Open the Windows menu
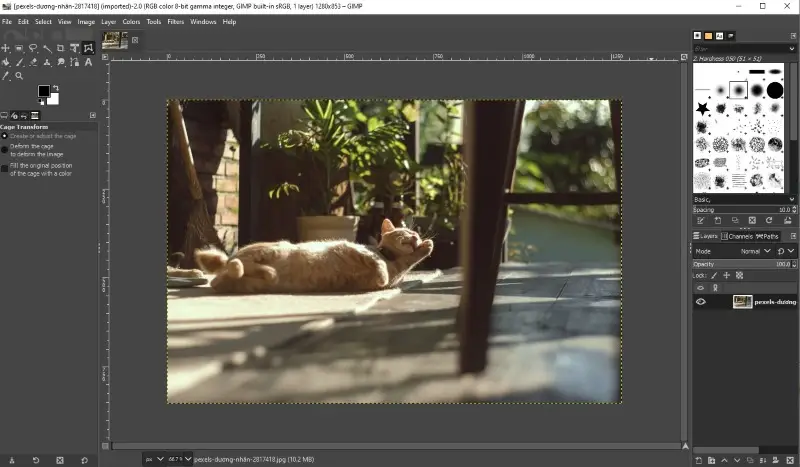 click(x=203, y=21)
